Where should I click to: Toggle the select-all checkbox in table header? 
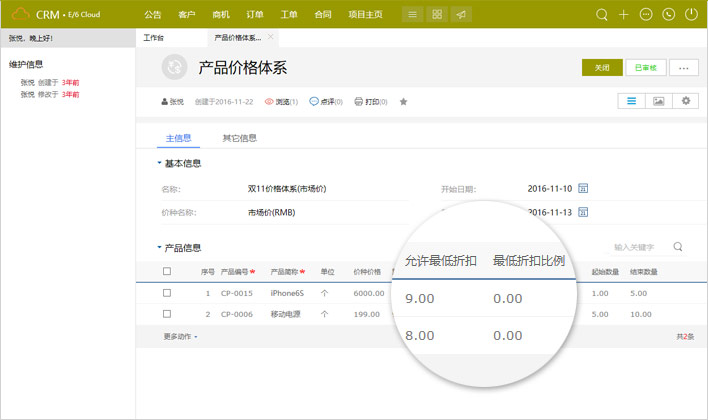coord(167,271)
